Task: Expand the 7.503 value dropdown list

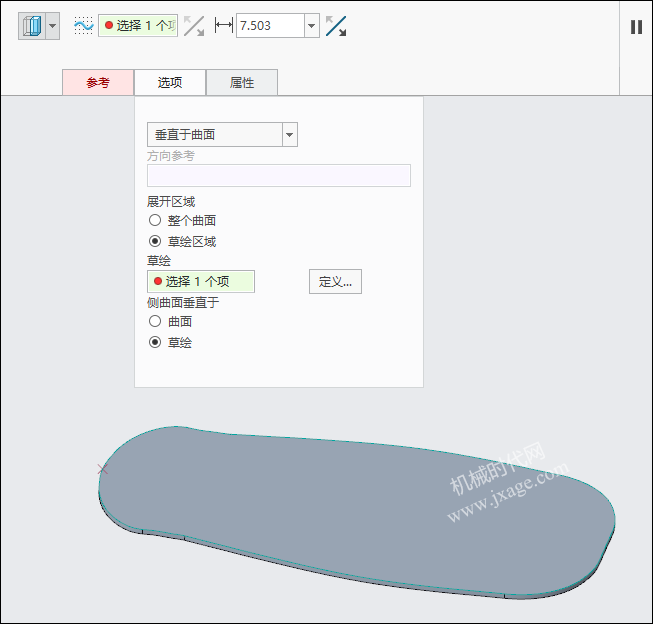Action: point(312,26)
